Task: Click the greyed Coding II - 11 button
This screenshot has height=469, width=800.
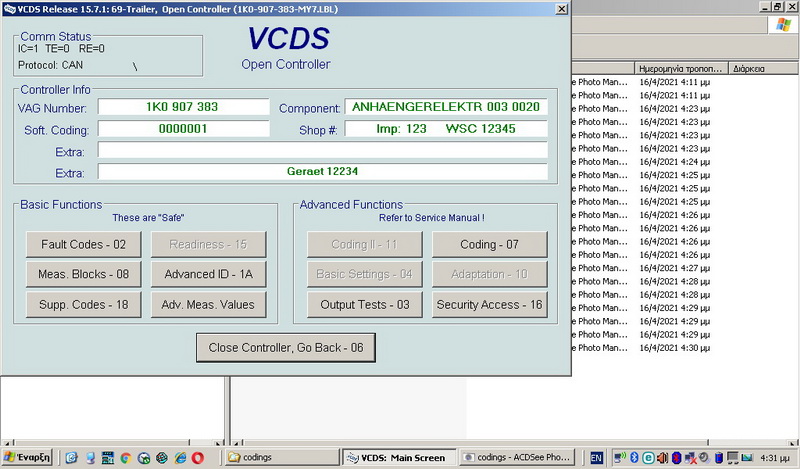Action: [364, 244]
